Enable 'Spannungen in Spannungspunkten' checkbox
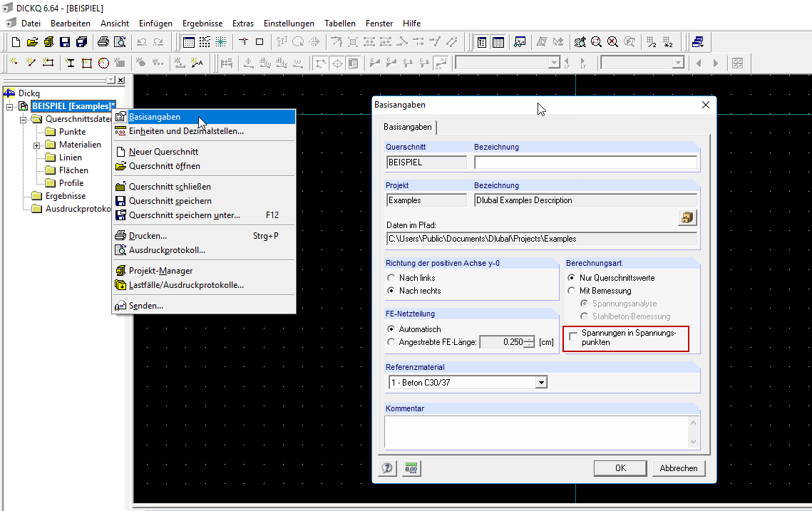Viewport: 812px width, 511px height. [573, 336]
